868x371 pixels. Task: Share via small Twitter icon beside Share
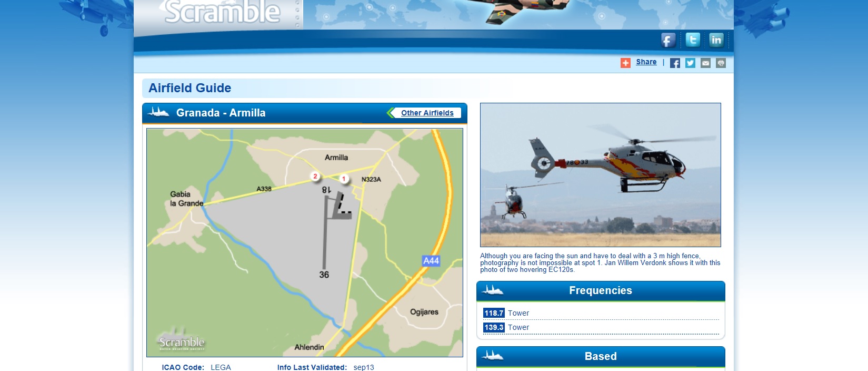click(x=690, y=63)
